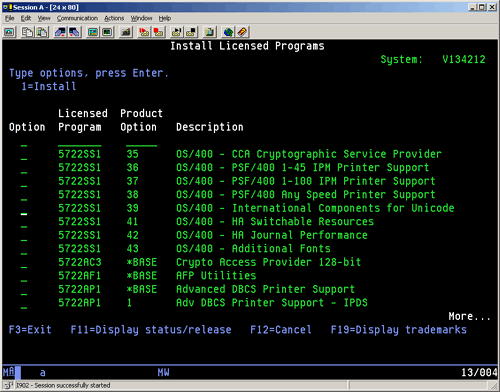Click F12=Cancel function key label

[281, 330]
